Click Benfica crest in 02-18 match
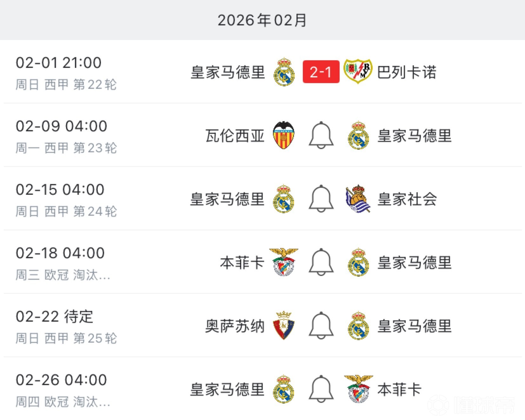The height and width of the screenshot is (420, 525). click(x=284, y=262)
